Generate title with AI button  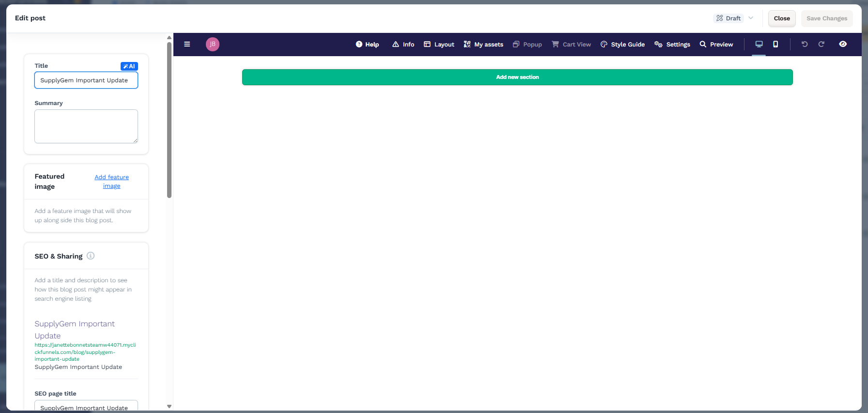tap(129, 66)
